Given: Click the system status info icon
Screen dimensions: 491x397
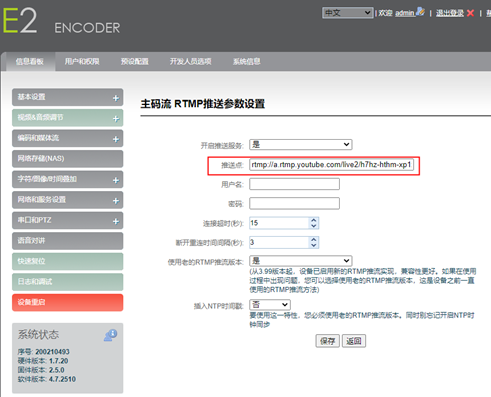Looking at the screenshot, I should pyautogui.click(x=110, y=335).
